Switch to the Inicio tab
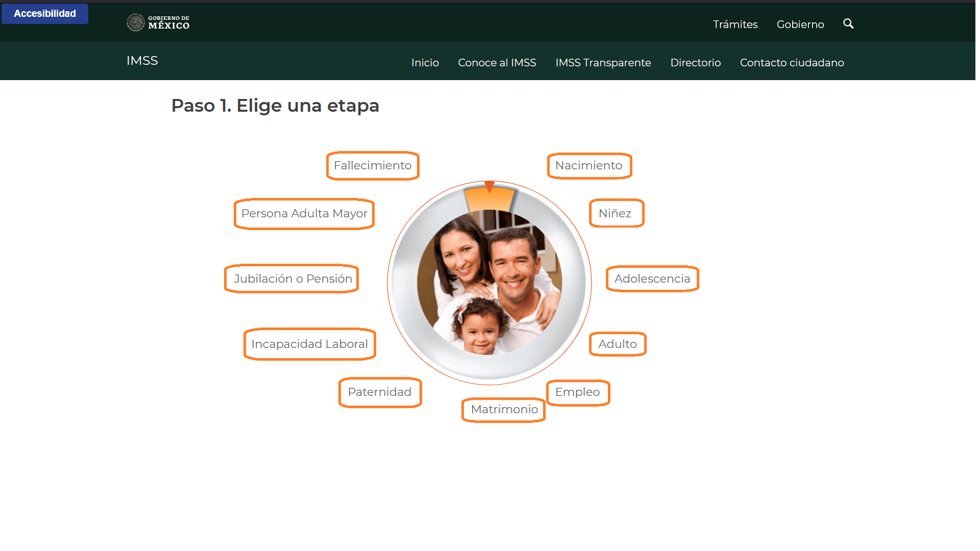 [425, 62]
